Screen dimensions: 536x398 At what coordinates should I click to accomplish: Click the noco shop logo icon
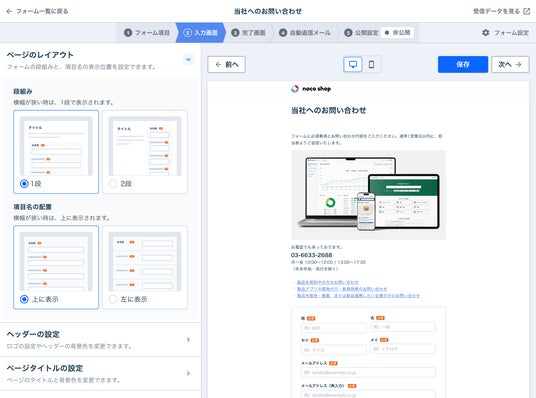(295, 89)
